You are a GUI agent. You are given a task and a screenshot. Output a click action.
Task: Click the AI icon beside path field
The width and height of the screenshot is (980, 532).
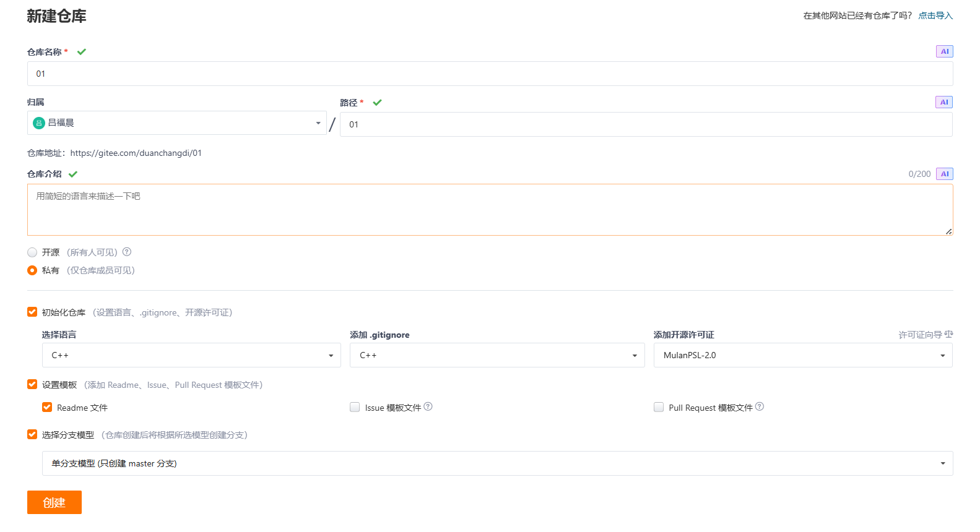(943, 102)
